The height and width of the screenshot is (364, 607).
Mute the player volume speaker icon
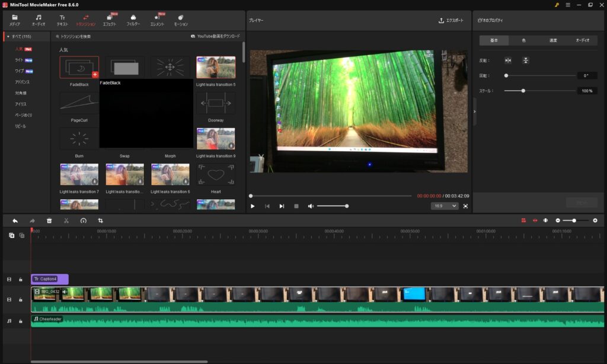311,206
